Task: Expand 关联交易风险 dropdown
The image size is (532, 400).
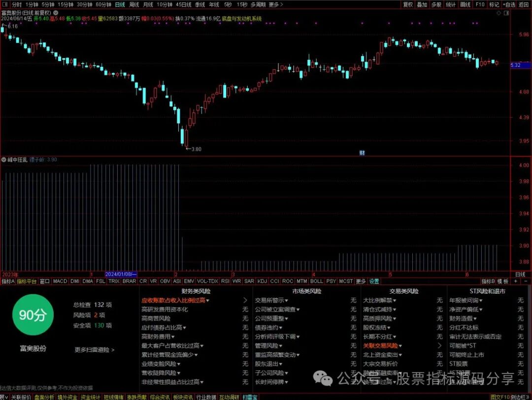Action: click(382, 346)
